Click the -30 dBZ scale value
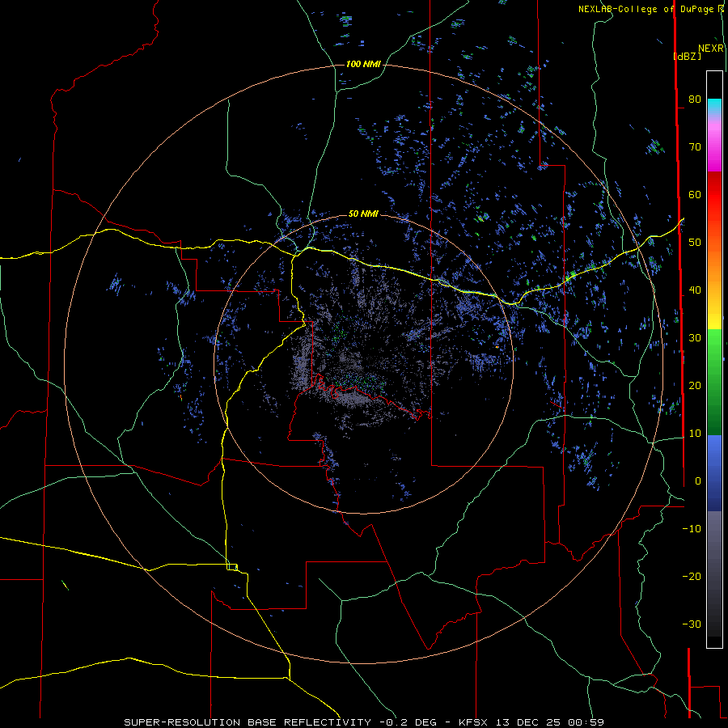728x728 pixels. tap(692, 624)
